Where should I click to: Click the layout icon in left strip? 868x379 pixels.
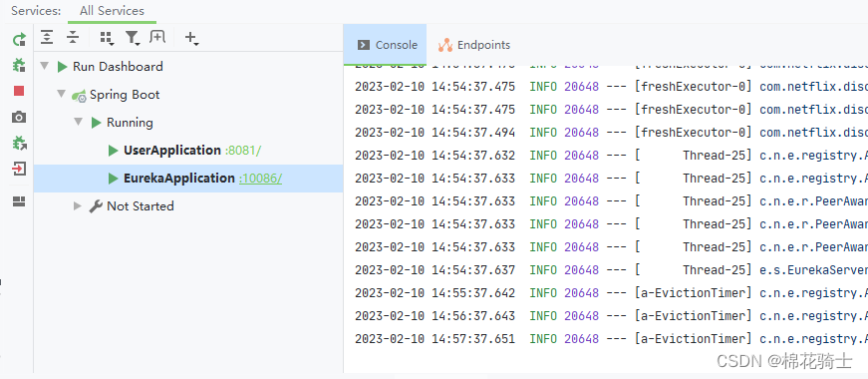(x=19, y=201)
